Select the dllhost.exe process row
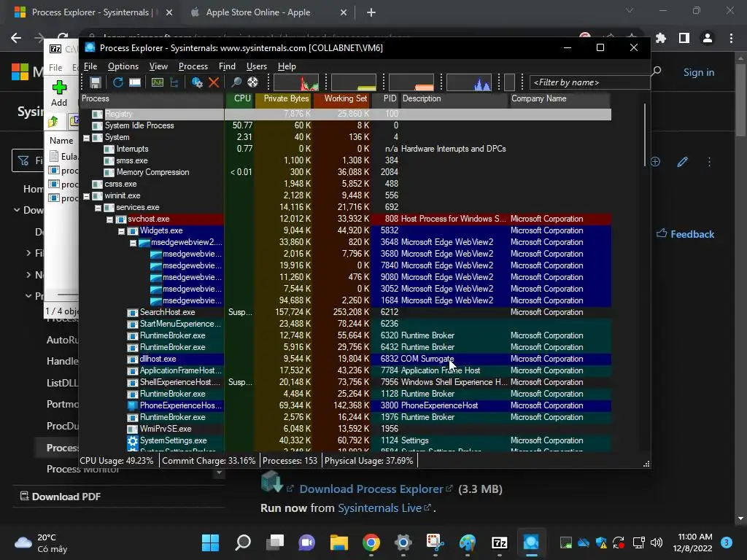 pos(346,359)
